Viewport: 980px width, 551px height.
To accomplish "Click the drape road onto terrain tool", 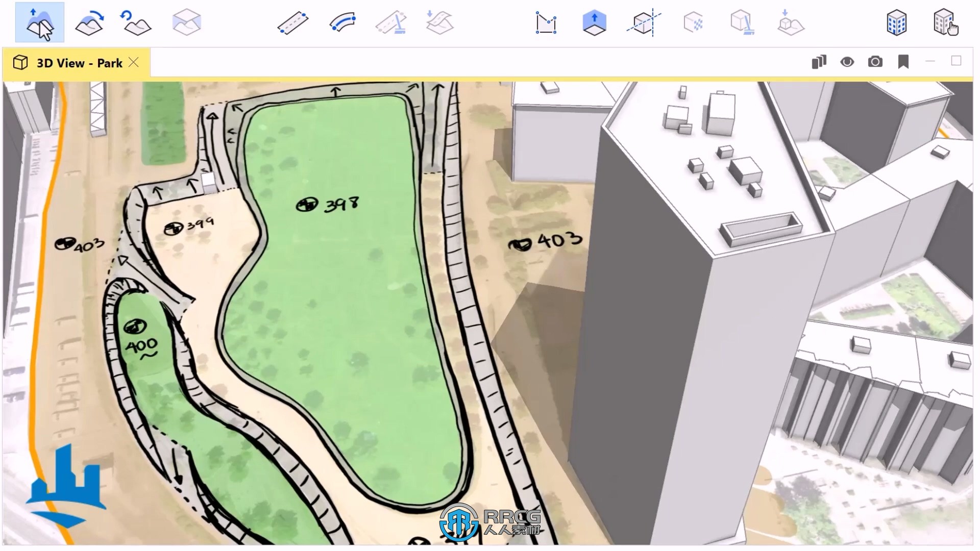I will [439, 23].
